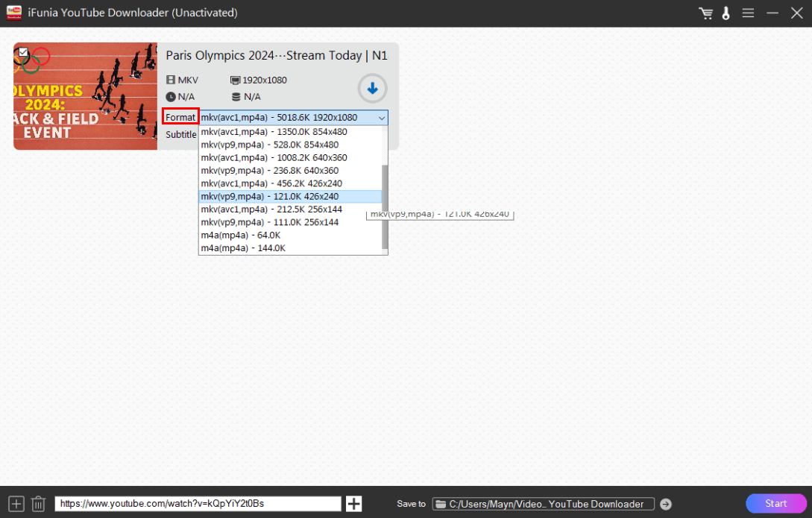Pick mkv(avc1,mp4a) 1008.2K 640x360 option

tap(274, 158)
